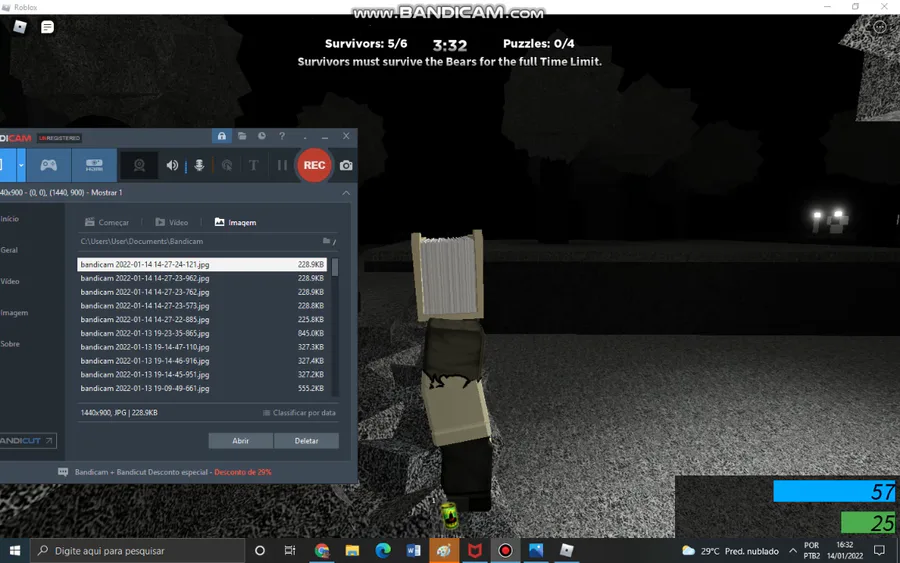
Task: Toggle the mouse cursor effect icon
Action: 227,165
